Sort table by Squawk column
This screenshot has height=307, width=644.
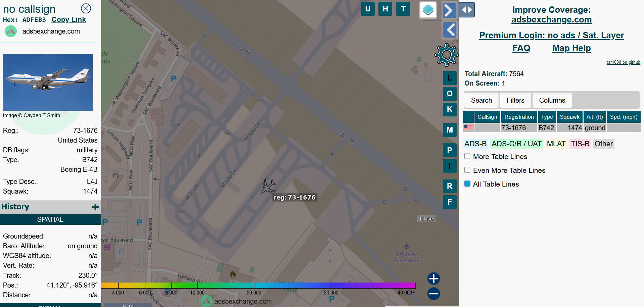[569, 117]
